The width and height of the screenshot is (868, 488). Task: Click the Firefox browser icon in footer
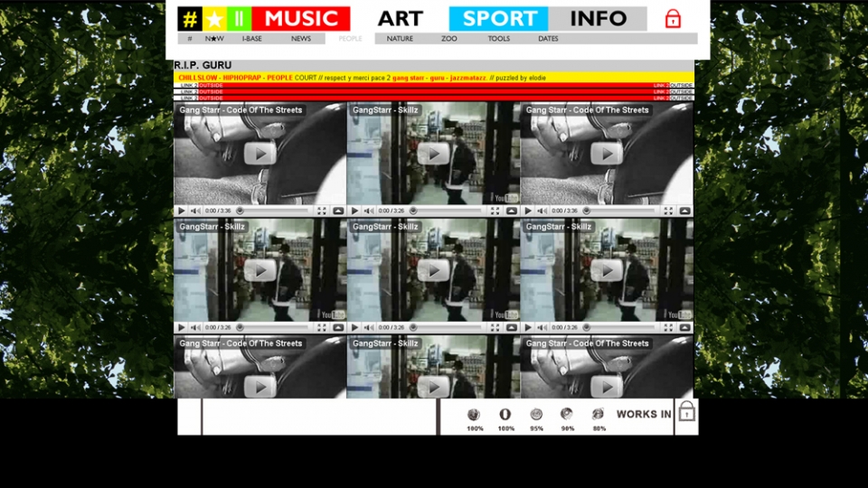(x=474, y=415)
